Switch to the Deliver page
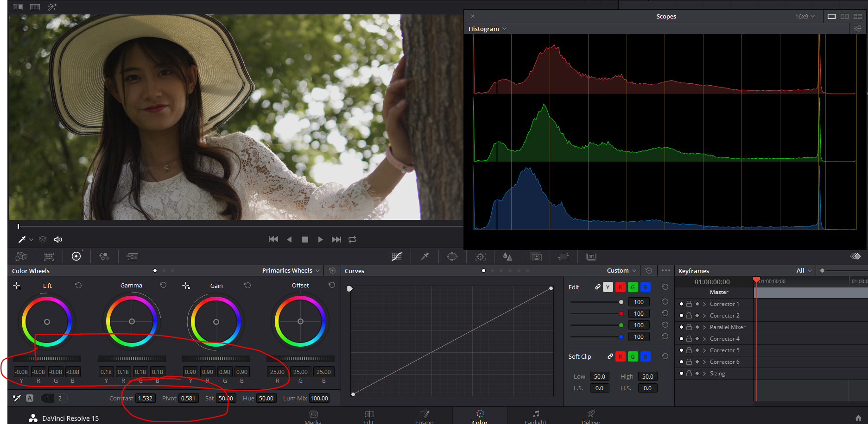This screenshot has width=868, height=424. pos(591,417)
